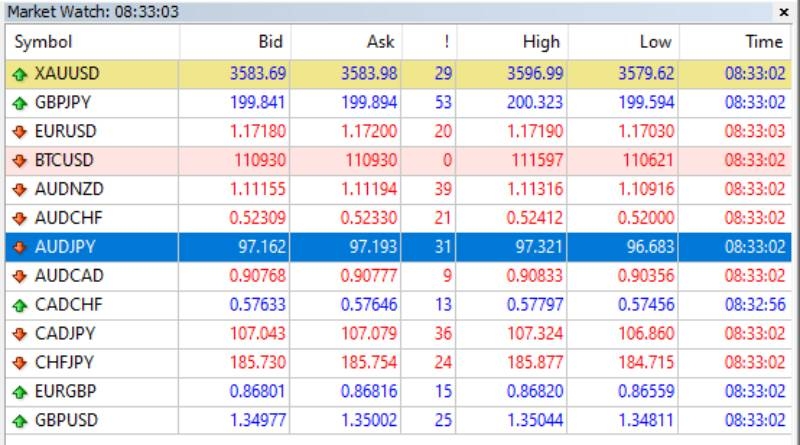Click the red down arrow beside EURUSD

(20, 131)
